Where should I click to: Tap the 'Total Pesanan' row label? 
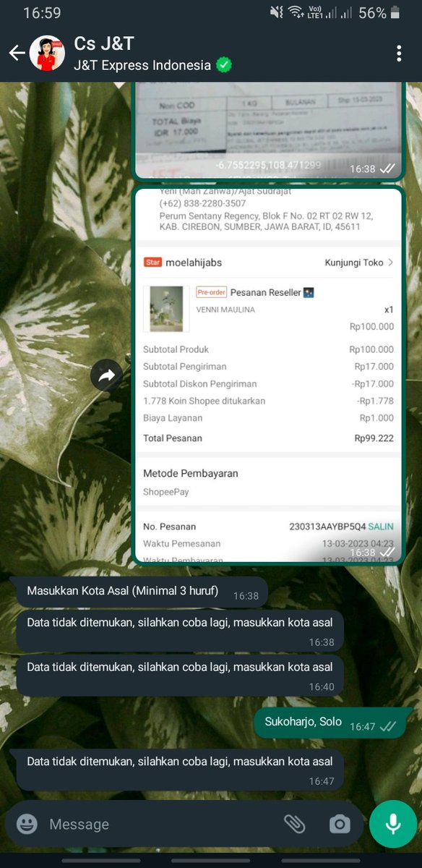click(x=173, y=438)
